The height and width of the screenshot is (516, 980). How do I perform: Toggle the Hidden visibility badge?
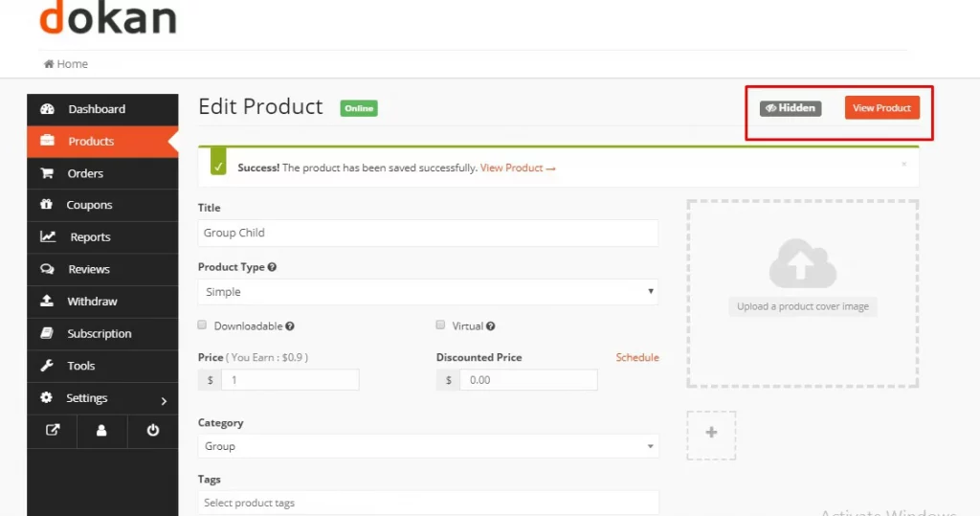tap(791, 108)
